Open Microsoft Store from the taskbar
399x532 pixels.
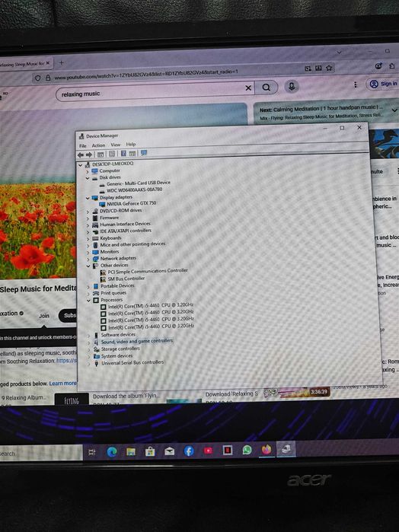(150, 451)
